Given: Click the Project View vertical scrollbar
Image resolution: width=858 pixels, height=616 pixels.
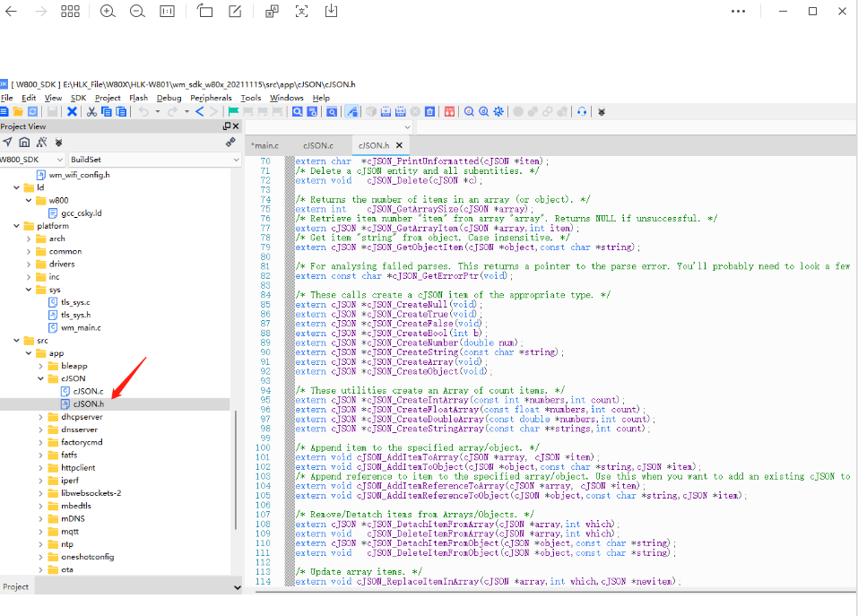Looking at the screenshot, I should 236,470.
